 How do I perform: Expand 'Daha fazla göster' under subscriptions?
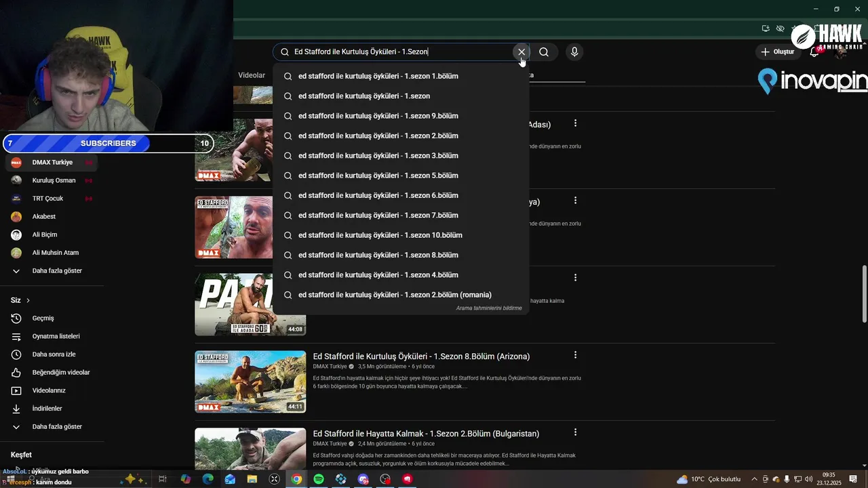[52, 271]
